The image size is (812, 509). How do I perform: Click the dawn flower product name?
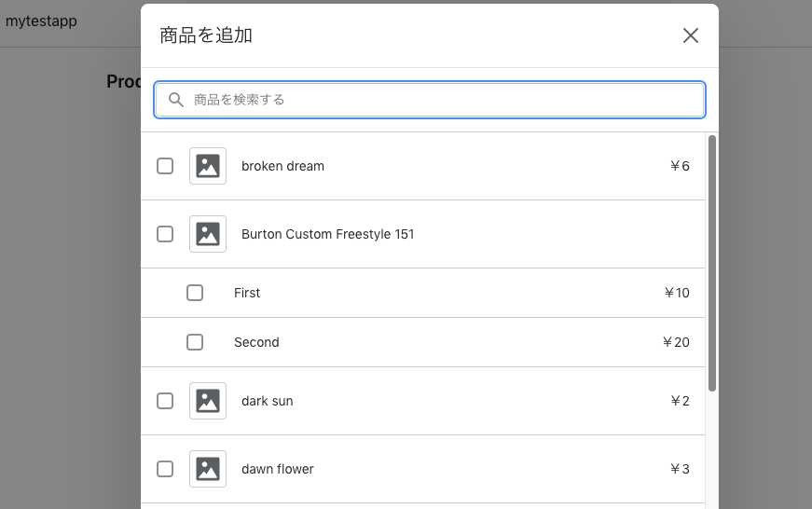click(277, 469)
